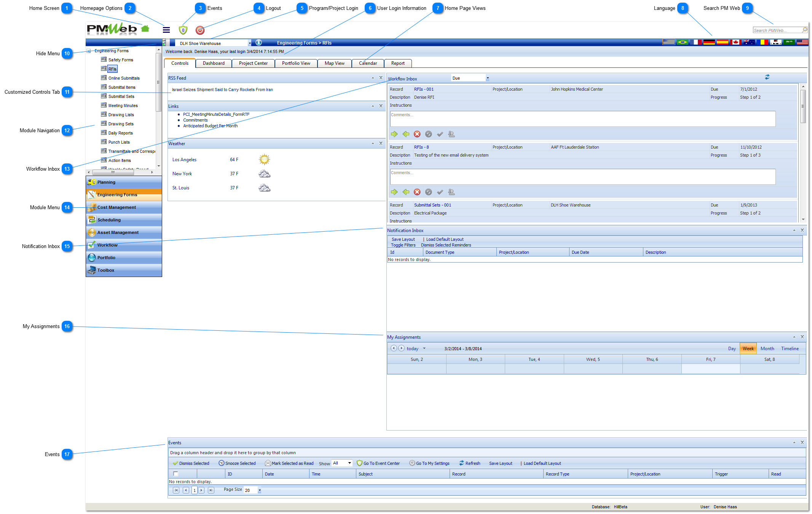Close the Links panel

(x=381, y=106)
